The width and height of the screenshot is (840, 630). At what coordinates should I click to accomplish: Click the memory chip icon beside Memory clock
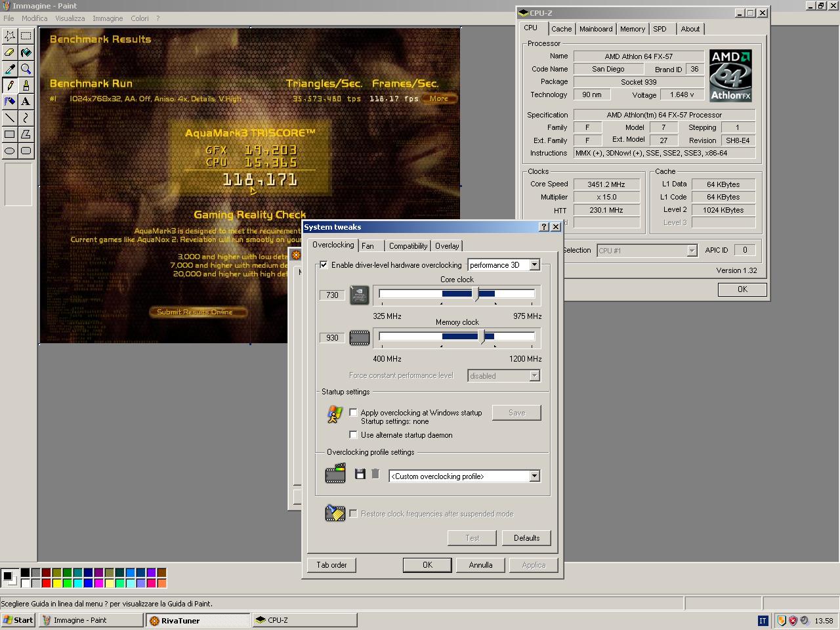pos(360,338)
